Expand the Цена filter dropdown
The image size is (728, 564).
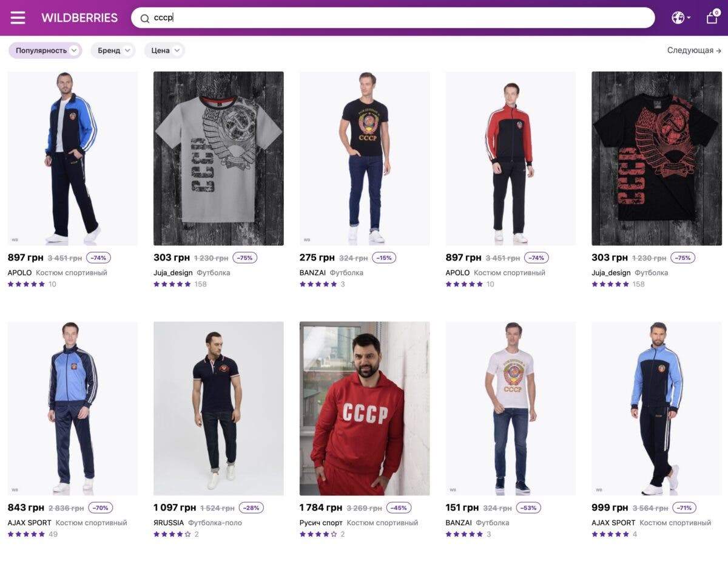[x=164, y=50]
